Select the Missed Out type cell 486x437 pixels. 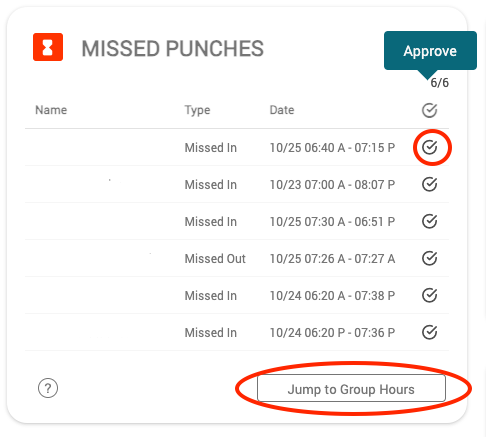point(215,259)
